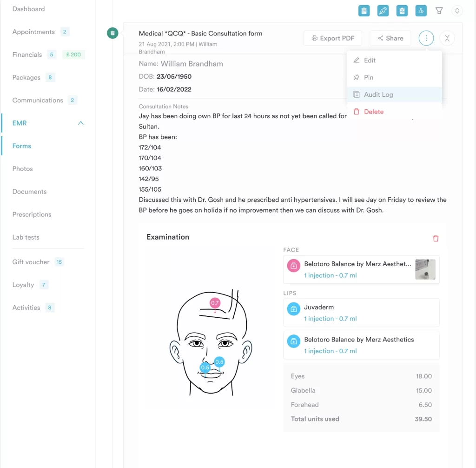Click the lab test flask icon in the toolbar
This screenshot has width=476, height=468.
[421, 10]
